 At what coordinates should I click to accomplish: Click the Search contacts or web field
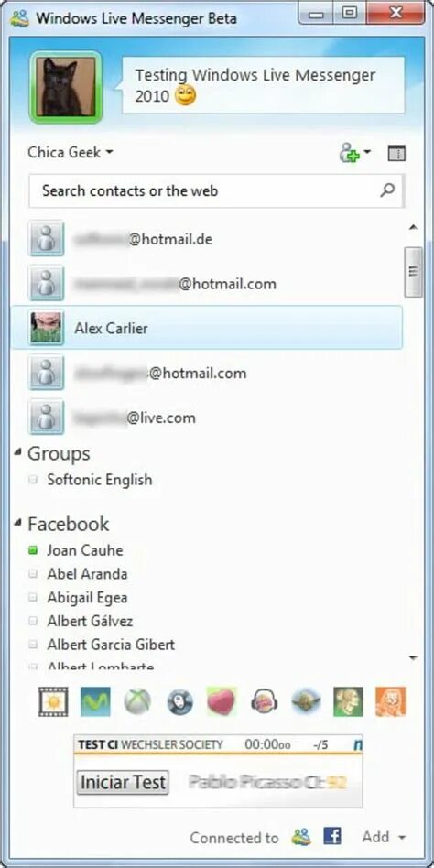216,191
